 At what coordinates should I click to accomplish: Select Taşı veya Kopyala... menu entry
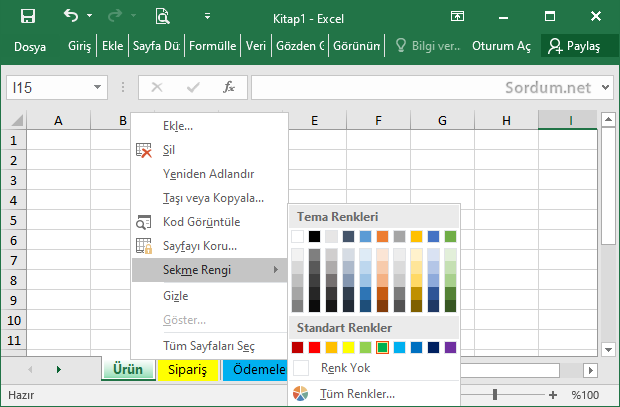click(210, 198)
